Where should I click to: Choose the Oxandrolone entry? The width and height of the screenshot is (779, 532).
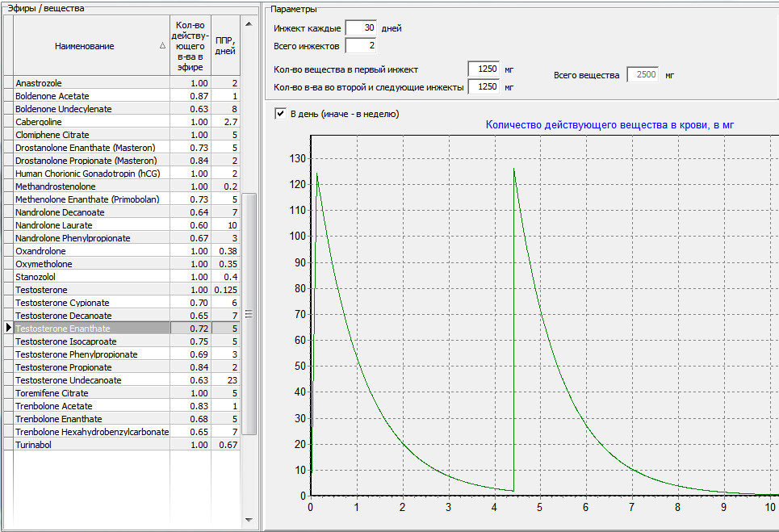(91, 251)
